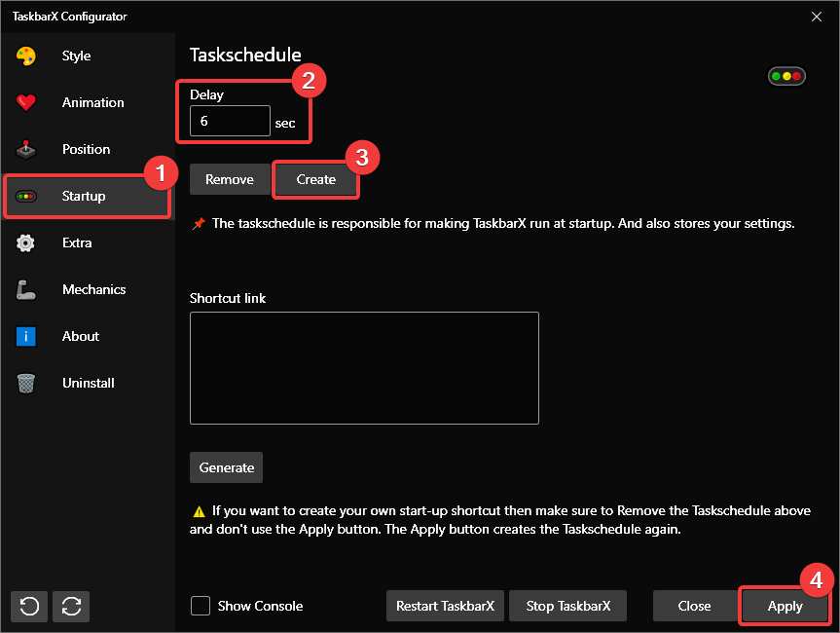Click the Animation heart icon

(26, 102)
